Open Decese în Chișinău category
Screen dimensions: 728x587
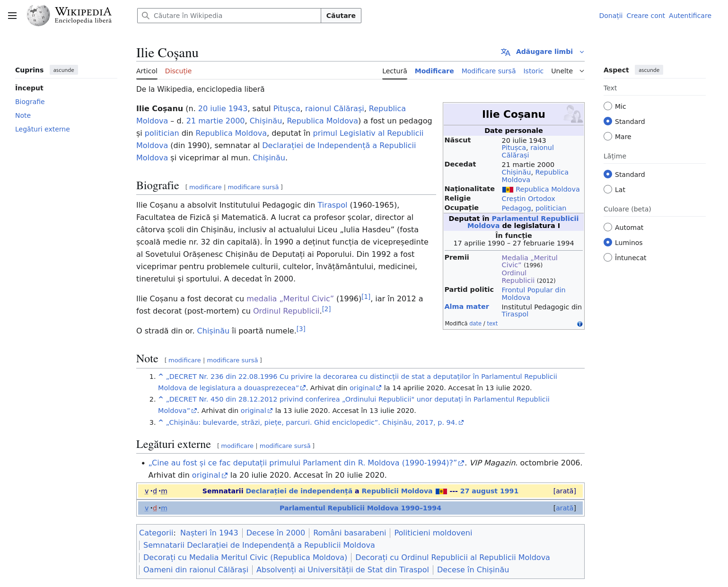point(473,570)
